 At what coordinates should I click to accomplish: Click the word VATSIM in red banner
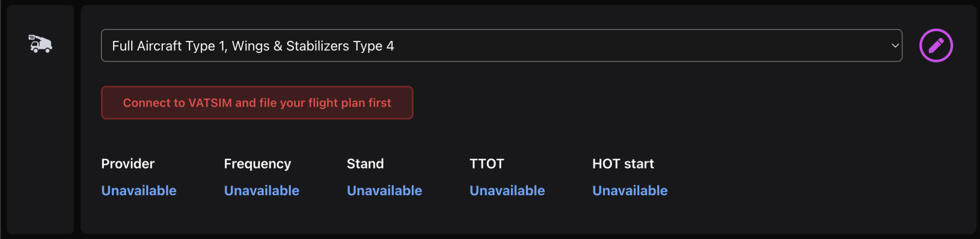(x=210, y=103)
